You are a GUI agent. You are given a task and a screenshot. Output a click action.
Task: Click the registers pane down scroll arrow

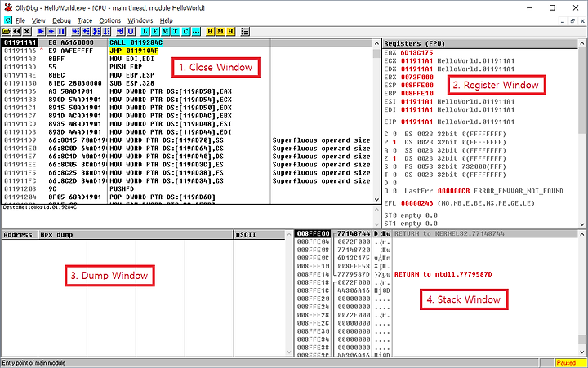click(x=582, y=224)
